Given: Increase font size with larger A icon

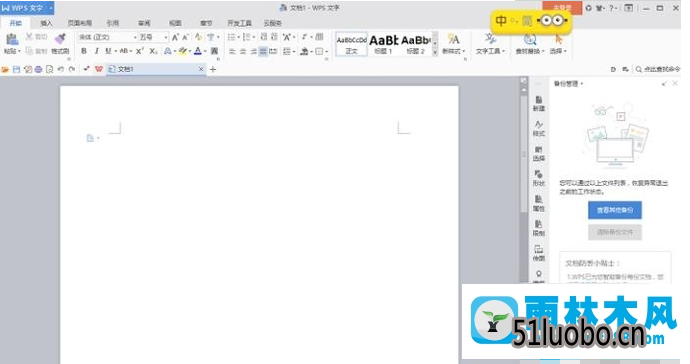Looking at the screenshot, I should coord(175,37).
